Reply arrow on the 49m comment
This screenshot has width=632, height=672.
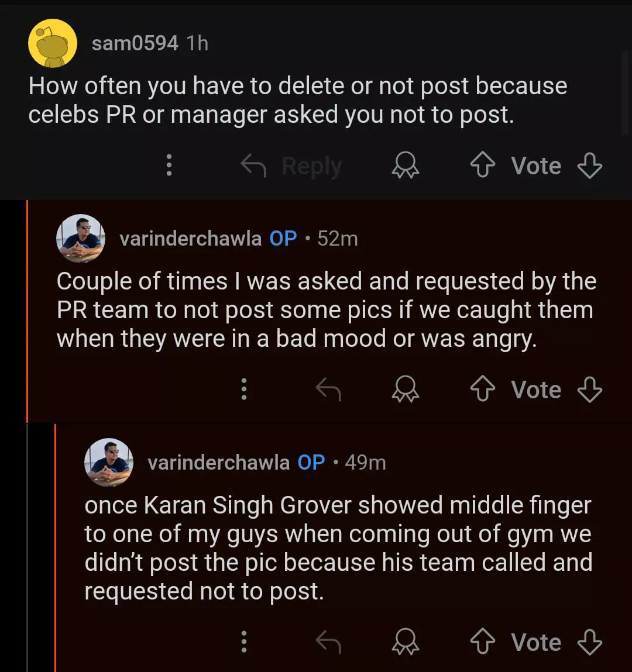tap(328, 642)
